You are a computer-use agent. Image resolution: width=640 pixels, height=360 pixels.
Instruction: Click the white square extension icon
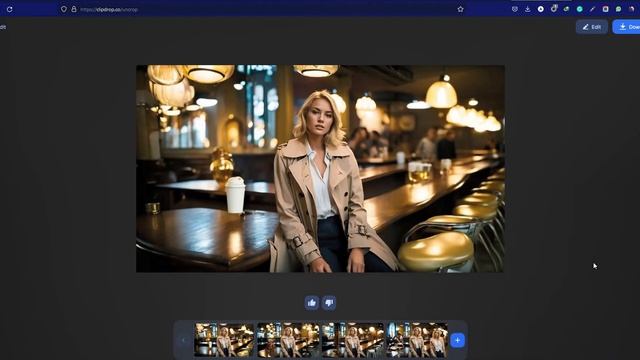click(x=606, y=9)
